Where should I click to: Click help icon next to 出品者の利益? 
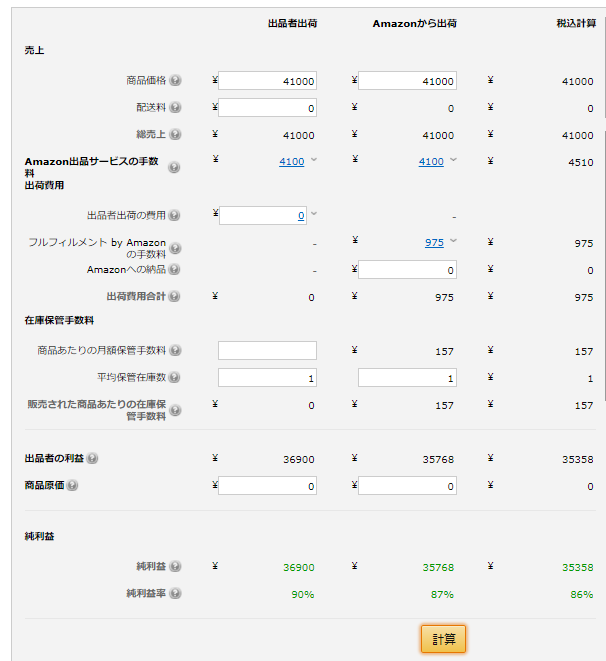click(x=92, y=459)
